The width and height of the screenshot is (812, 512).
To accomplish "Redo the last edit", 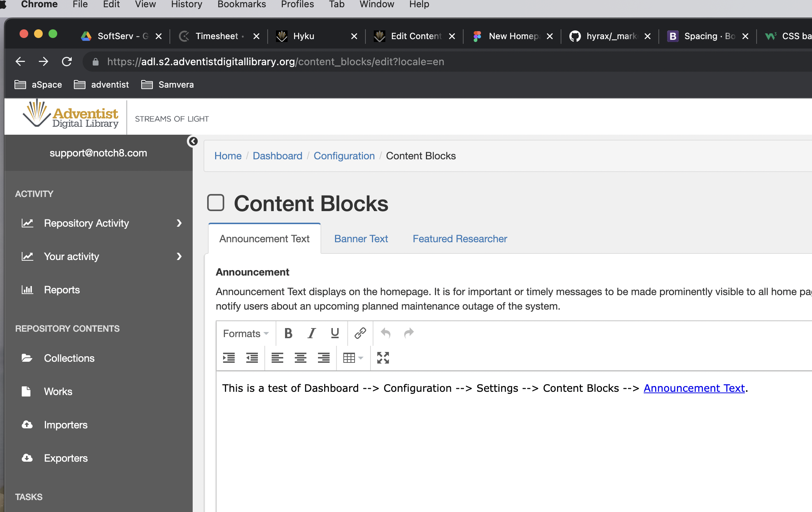I will click(x=409, y=333).
